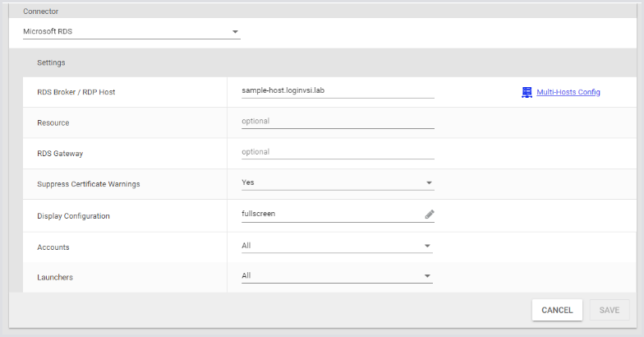Click the Suppress Certificate Warnings arrow
Viewport: 644px width, 337px height.
tap(429, 183)
